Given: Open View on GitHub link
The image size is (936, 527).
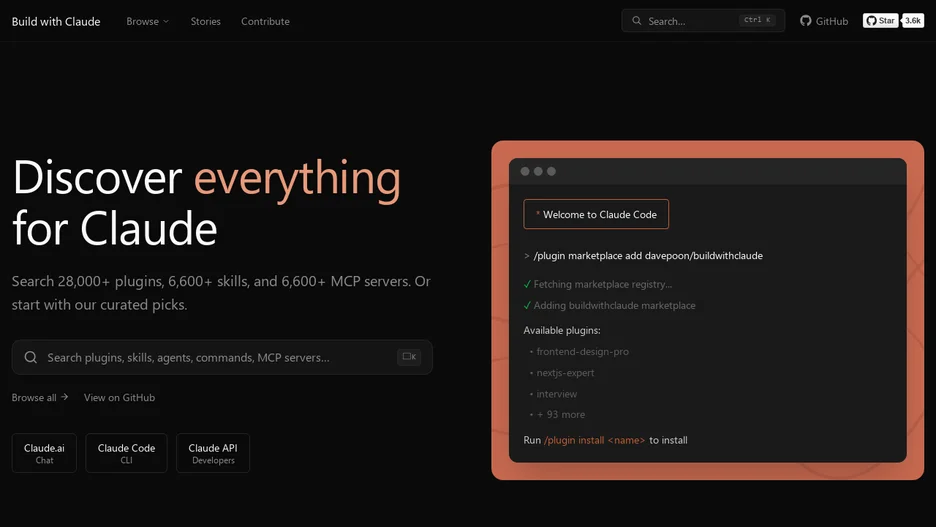Looking at the screenshot, I should pyautogui.click(x=119, y=397).
